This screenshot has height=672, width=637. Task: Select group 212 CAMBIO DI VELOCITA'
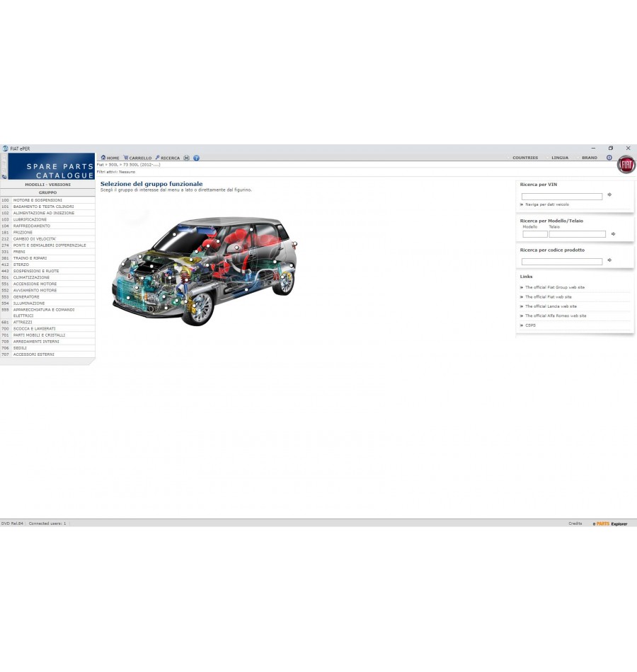[47, 238]
